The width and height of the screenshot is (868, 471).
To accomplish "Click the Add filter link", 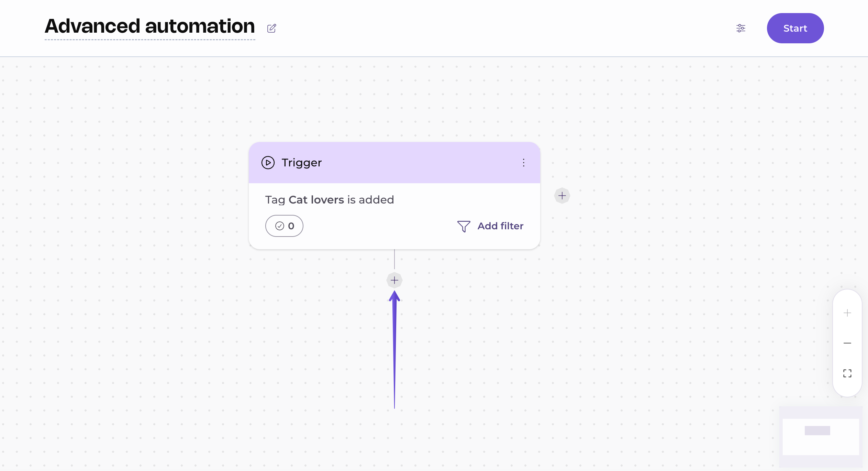I will pos(500,226).
